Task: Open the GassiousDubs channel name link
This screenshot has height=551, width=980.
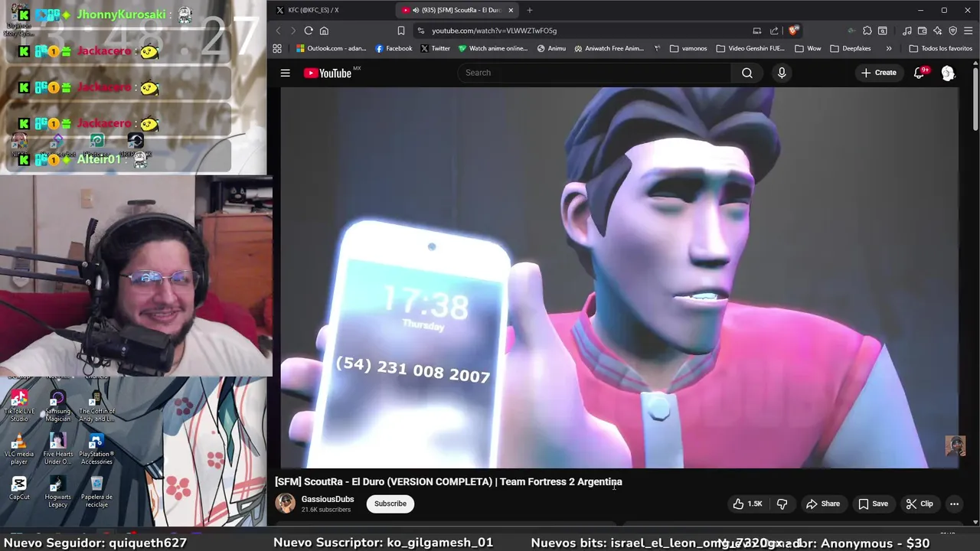Action: [x=328, y=499]
